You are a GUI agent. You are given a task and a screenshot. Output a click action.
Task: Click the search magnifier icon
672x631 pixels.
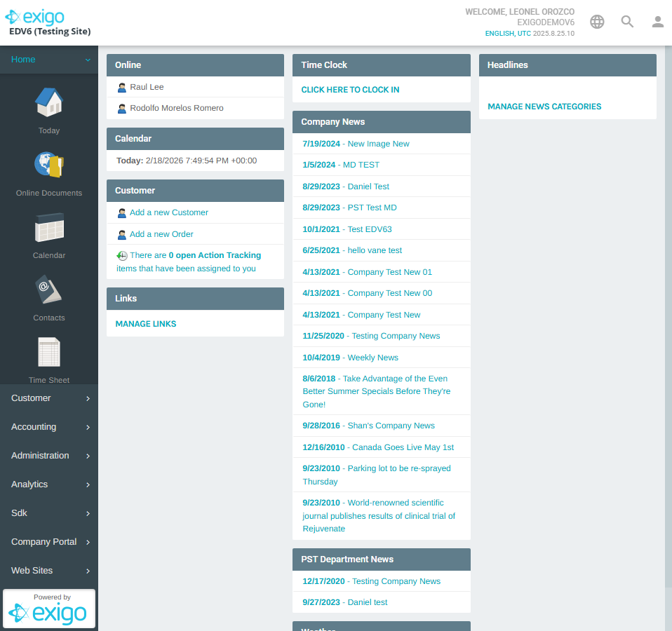[x=627, y=21]
